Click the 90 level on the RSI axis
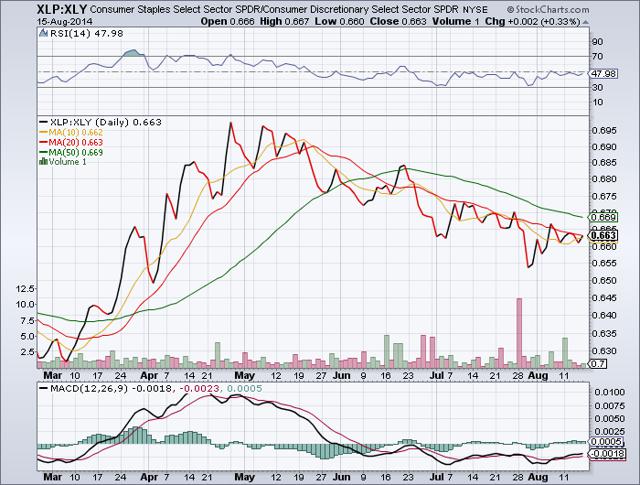 597,42
